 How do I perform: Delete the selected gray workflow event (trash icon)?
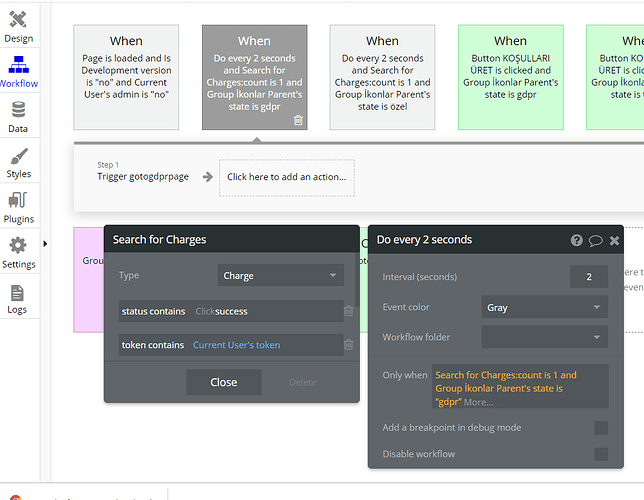click(298, 120)
